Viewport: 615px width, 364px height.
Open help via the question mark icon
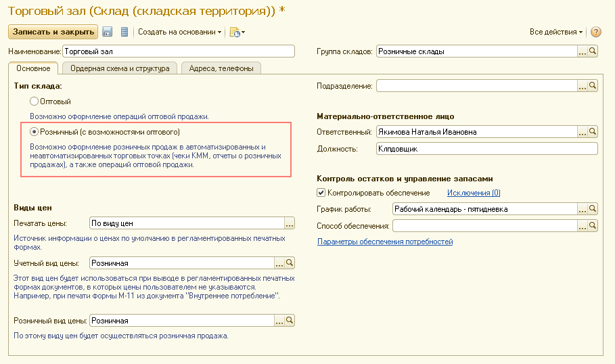[595, 32]
